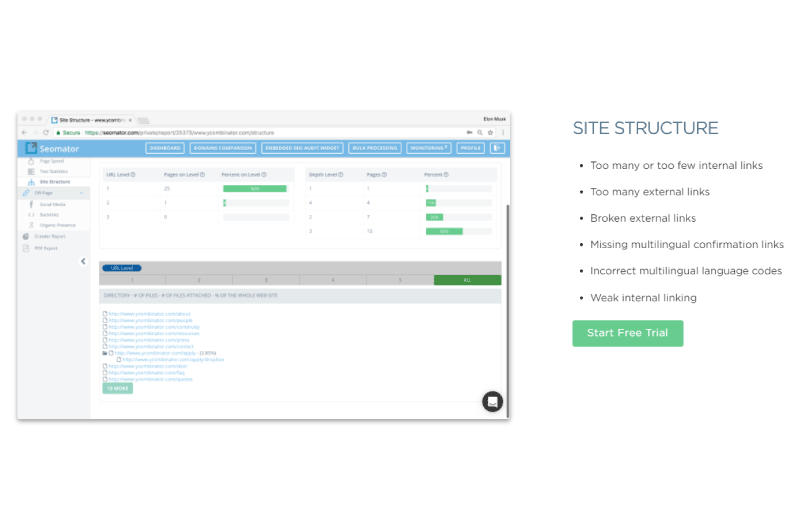
Task: Click the ycombinator.com/faq link
Action: (x=146, y=372)
